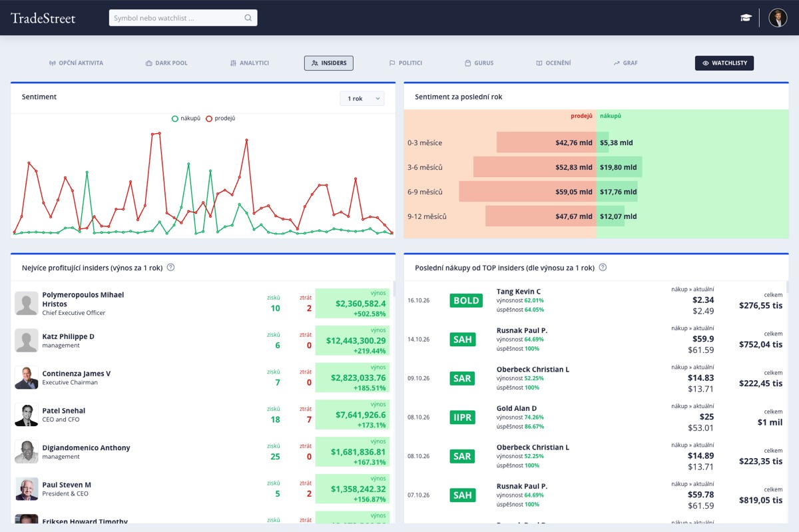Toggle the nákupů legend series
The height and width of the screenshot is (532, 799).
coord(186,119)
